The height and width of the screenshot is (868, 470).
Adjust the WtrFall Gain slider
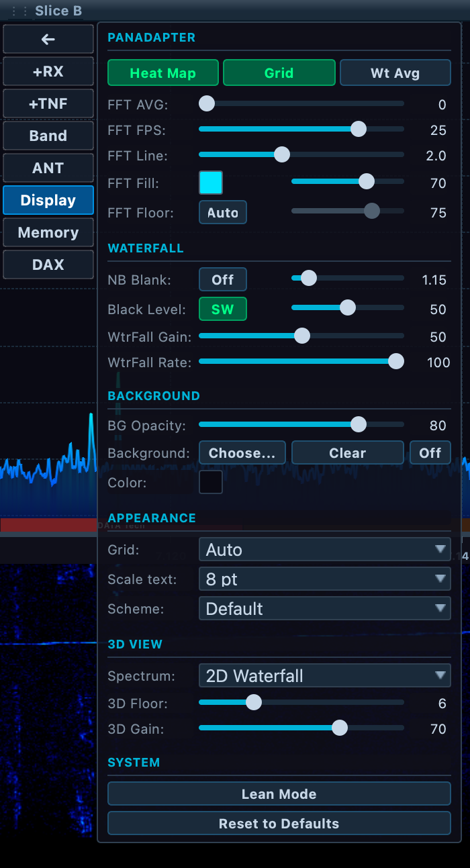301,336
